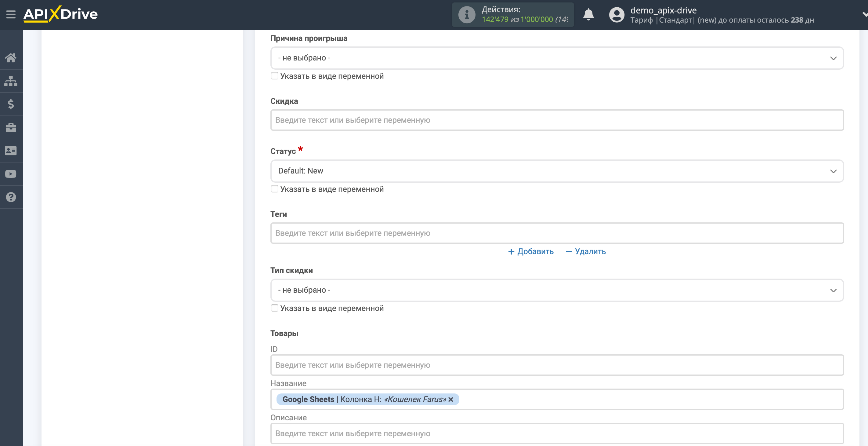Open the billing dollar icon
Viewport: 868px width, 446px height.
pyautogui.click(x=11, y=104)
